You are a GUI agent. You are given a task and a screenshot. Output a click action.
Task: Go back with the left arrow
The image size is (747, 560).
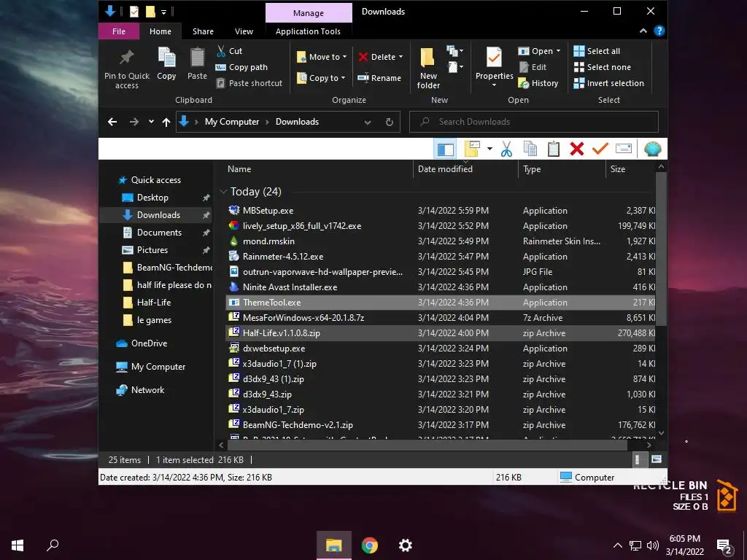112,122
